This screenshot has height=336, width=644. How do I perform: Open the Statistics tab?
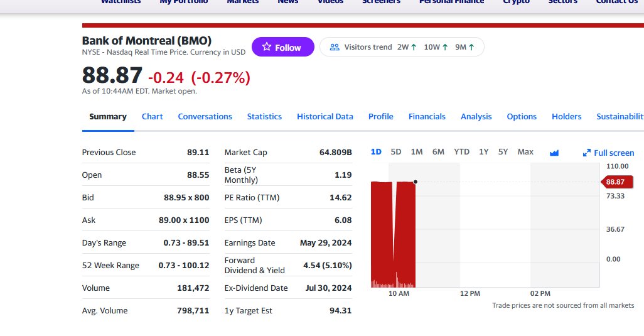tap(264, 117)
